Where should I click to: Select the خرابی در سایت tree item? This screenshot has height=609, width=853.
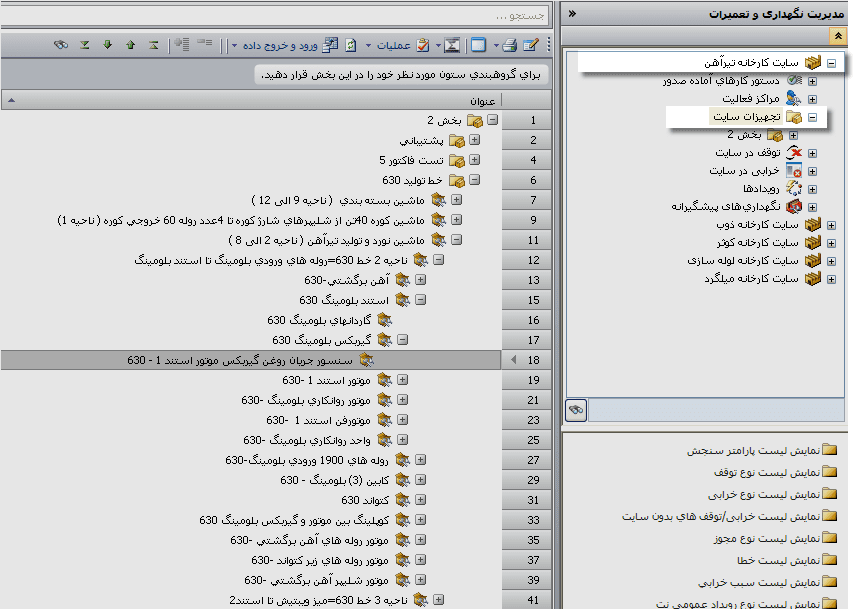click(x=746, y=171)
